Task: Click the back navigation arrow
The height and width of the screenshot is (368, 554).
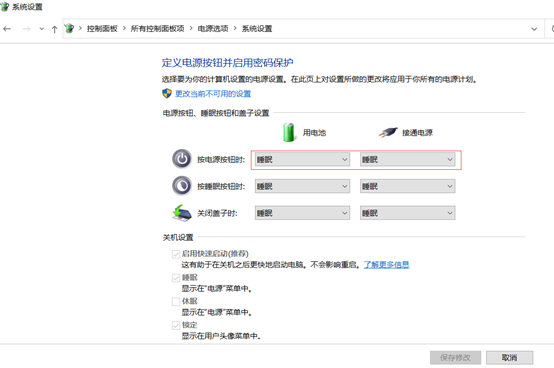Action: [x=7, y=29]
